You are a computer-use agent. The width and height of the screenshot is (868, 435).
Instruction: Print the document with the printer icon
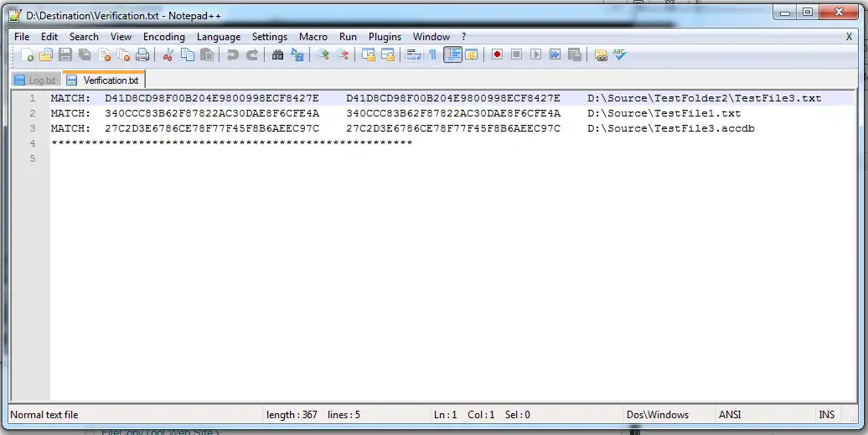click(142, 54)
